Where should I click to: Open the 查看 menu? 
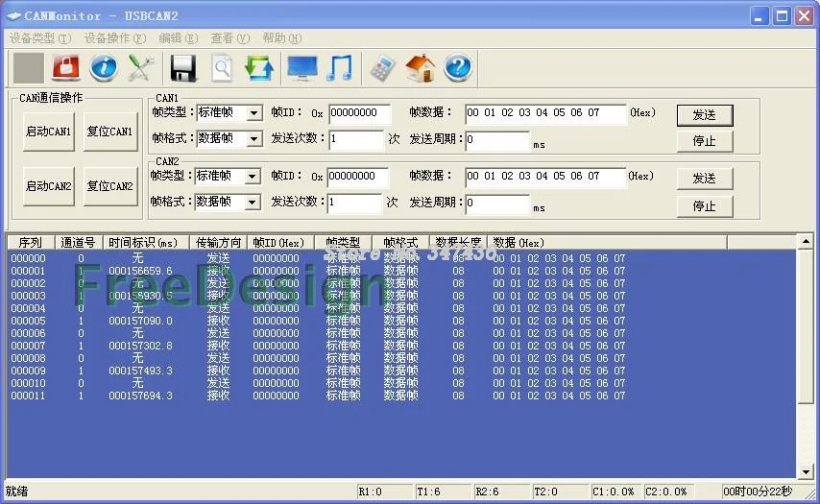[230, 38]
